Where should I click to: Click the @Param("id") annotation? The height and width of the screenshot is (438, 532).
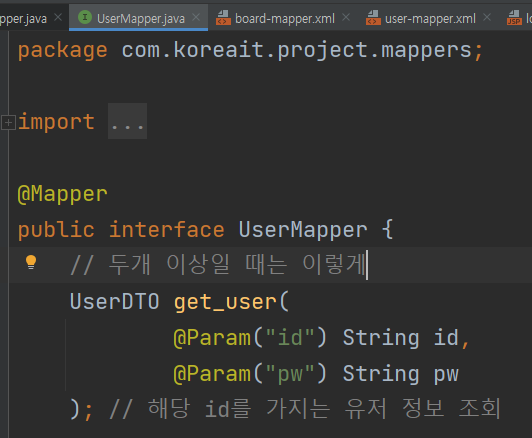pos(250,338)
